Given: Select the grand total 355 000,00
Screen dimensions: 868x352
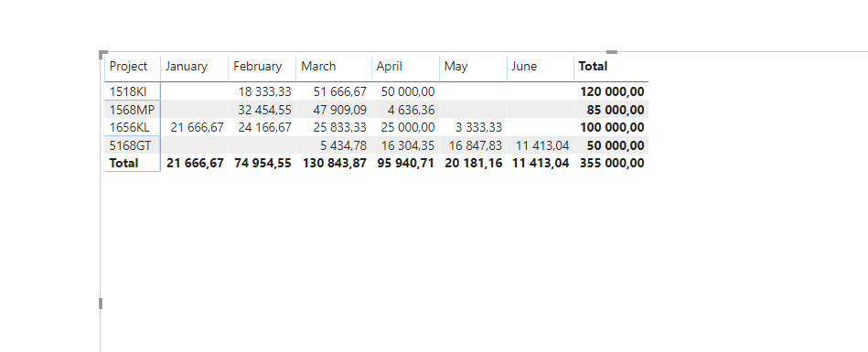Looking at the screenshot, I should point(612,164).
